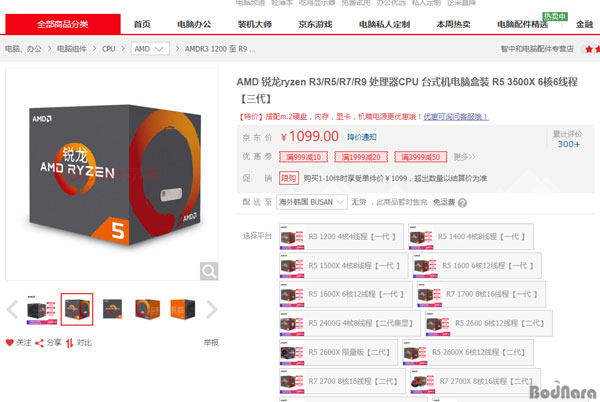Show next thumbnails with right arrow
Image resolution: width=600 pixels, height=402 pixels.
click(x=212, y=309)
